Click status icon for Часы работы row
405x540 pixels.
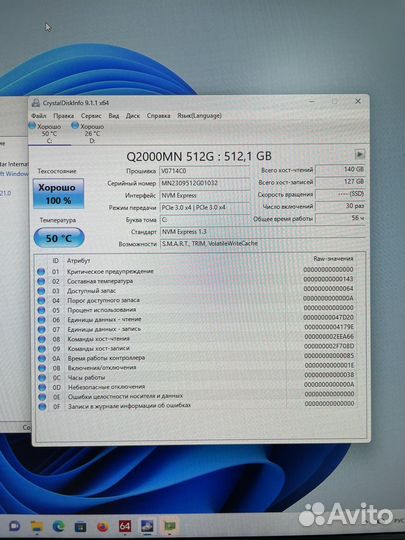pyautogui.click(x=42, y=378)
